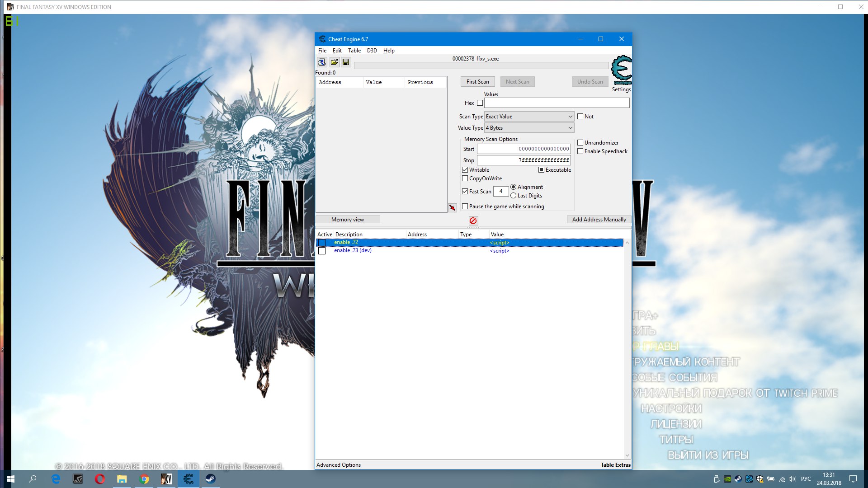The width and height of the screenshot is (868, 488).
Task: Open Steam from the taskbar
Action: click(x=211, y=479)
